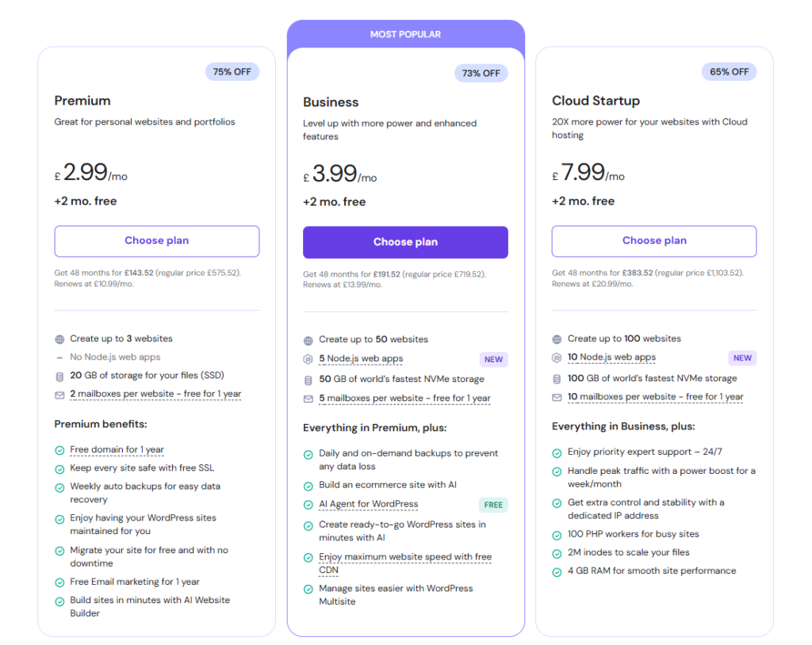This screenshot has height=645, width=812.
Task: Choose plan for the Business tier
Action: [x=405, y=242]
